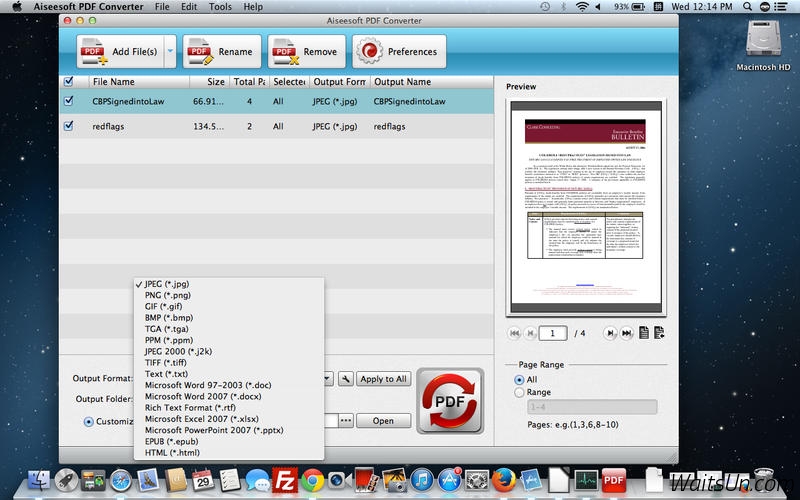Click the Remove toolbar button

307,52
